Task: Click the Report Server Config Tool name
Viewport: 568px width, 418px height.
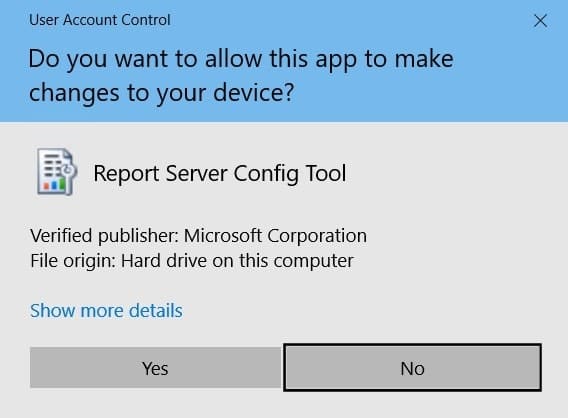Action: [x=220, y=174]
